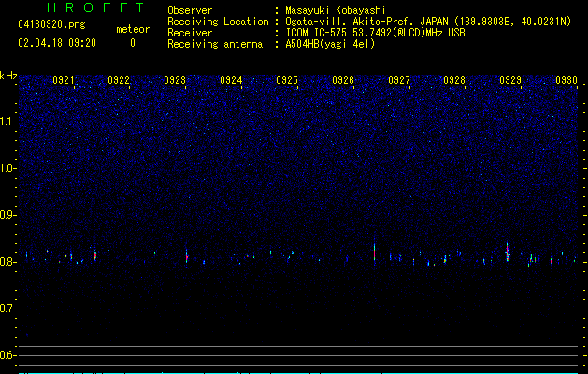Viewport: 588px width, 374px height.
Task: Click the 0.8 kHz axis label
Action: pyautogui.click(x=8, y=262)
